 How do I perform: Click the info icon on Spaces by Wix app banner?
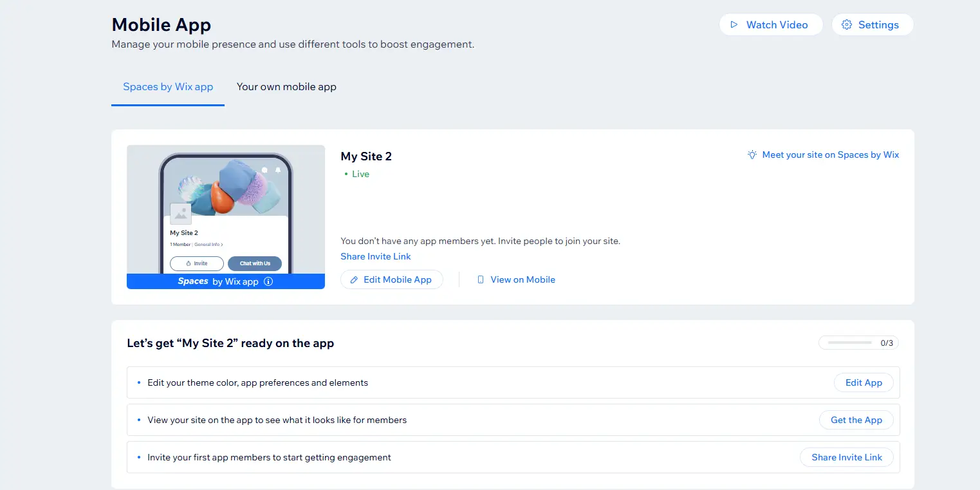pos(268,281)
